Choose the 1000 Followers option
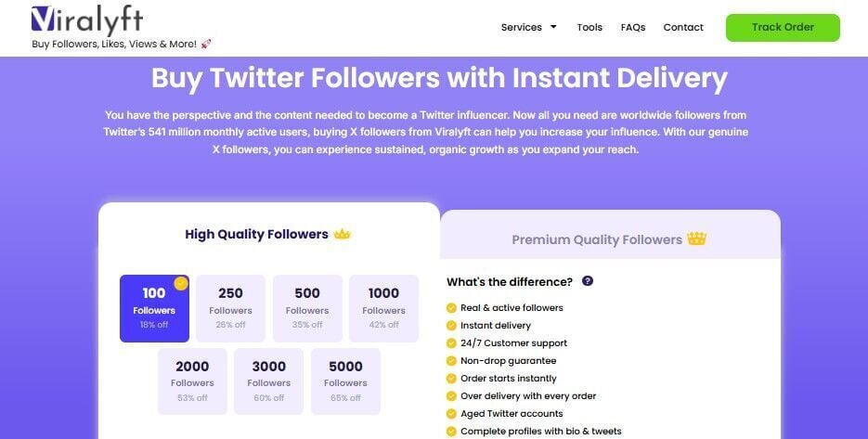 point(383,308)
